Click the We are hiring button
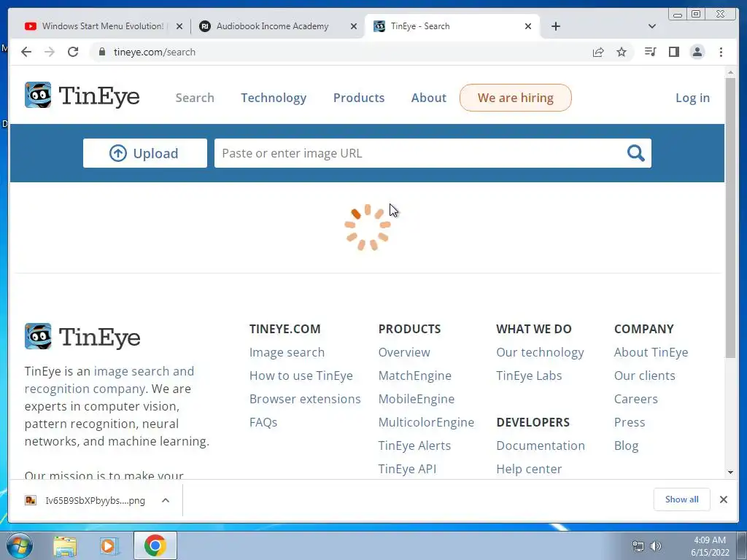747x560 pixels. pyautogui.click(x=516, y=98)
